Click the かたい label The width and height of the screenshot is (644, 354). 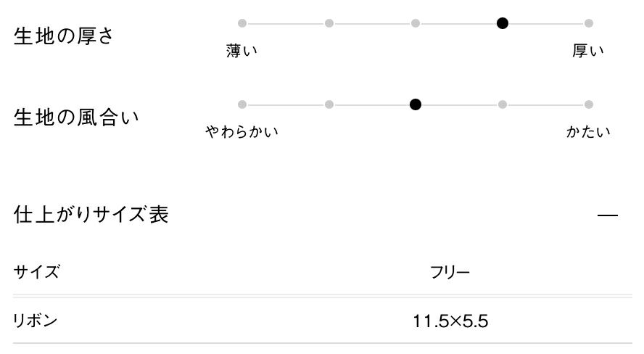pos(588,132)
